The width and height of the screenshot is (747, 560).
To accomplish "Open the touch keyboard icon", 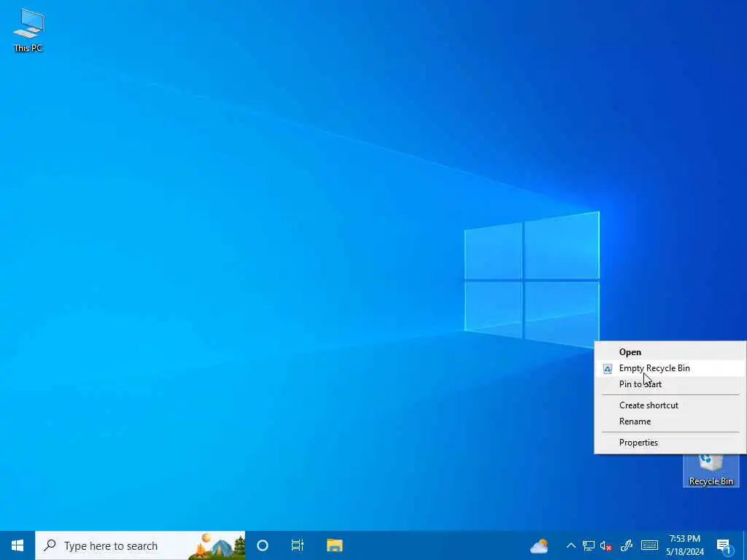I will coord(649,545).
